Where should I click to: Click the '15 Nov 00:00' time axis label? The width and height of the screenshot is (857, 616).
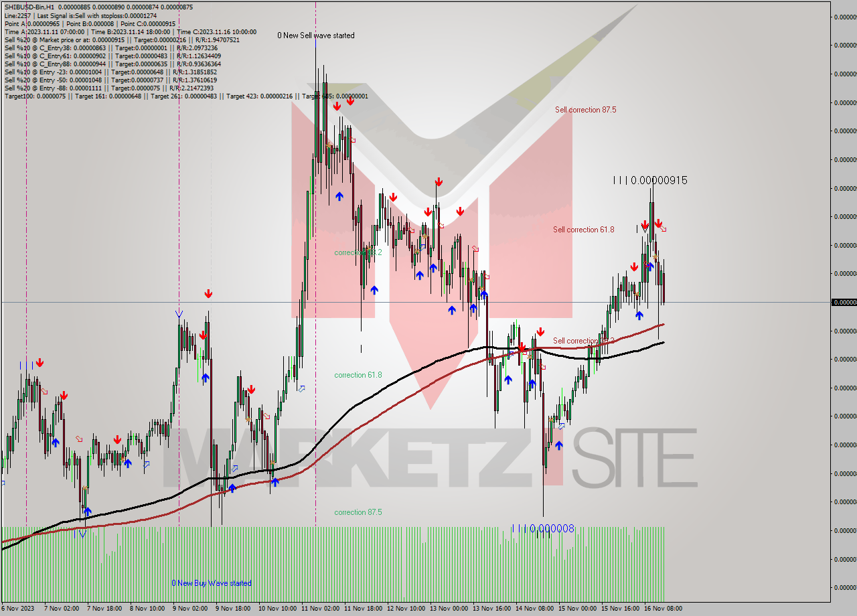point(577,609)
